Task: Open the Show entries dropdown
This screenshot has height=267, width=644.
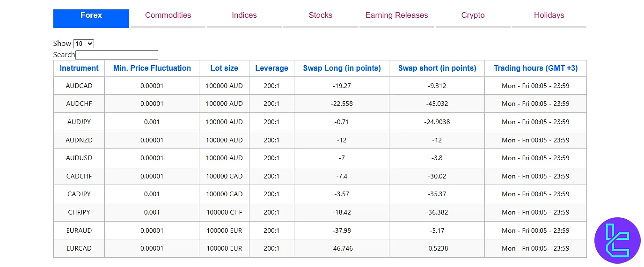Action: pos(84,44)
